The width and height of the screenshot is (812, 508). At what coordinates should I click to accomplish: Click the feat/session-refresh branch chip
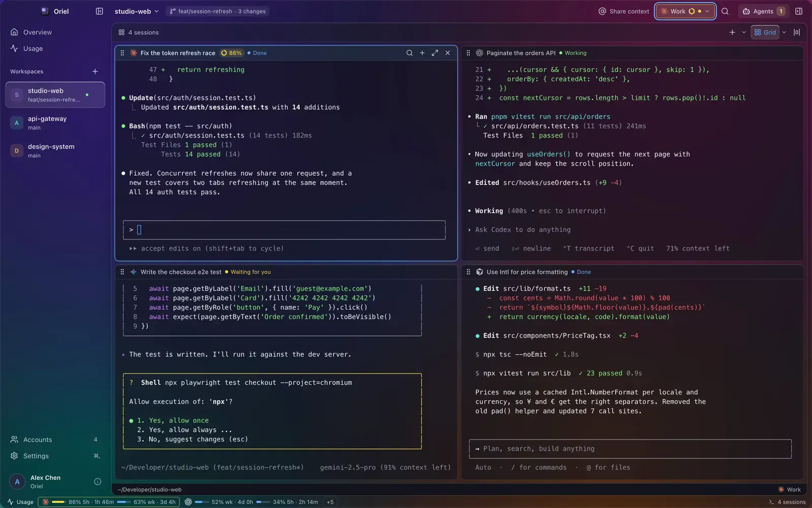click(218, 11)
